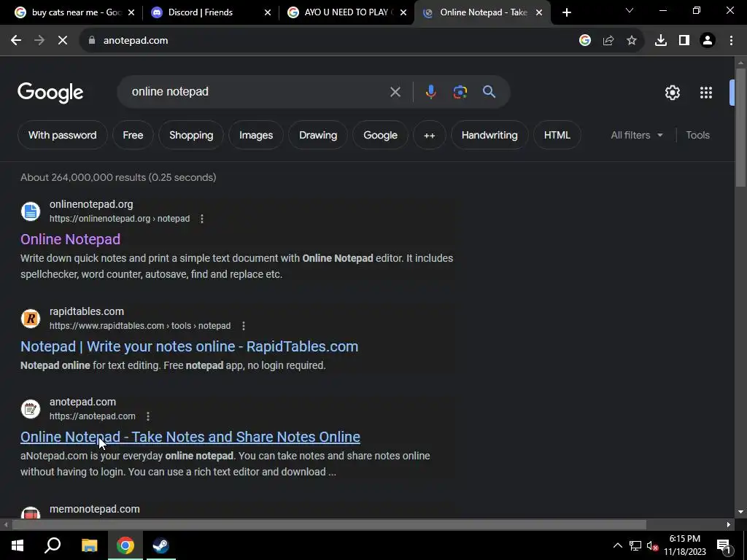Open Chrome three-dot menu
Image resolution: width=747 pixels, height=560 pixels.
(x=731, y=41)
